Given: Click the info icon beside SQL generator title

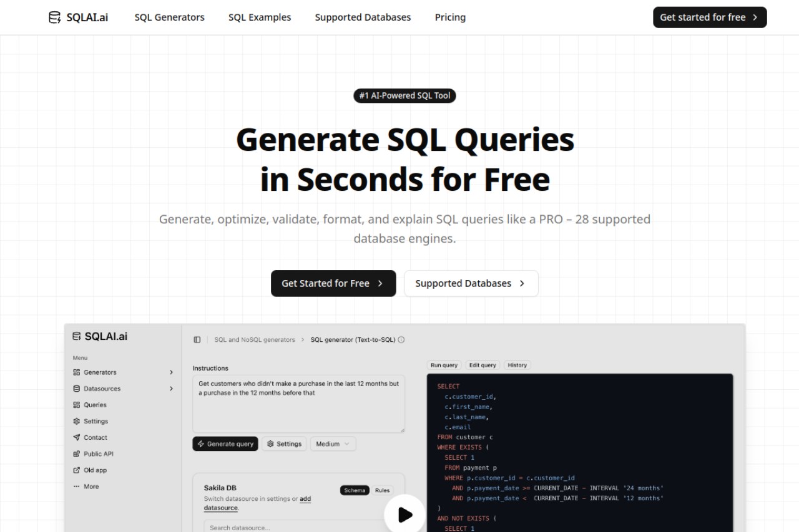Looking at the screenshot, I should [401, 340].
